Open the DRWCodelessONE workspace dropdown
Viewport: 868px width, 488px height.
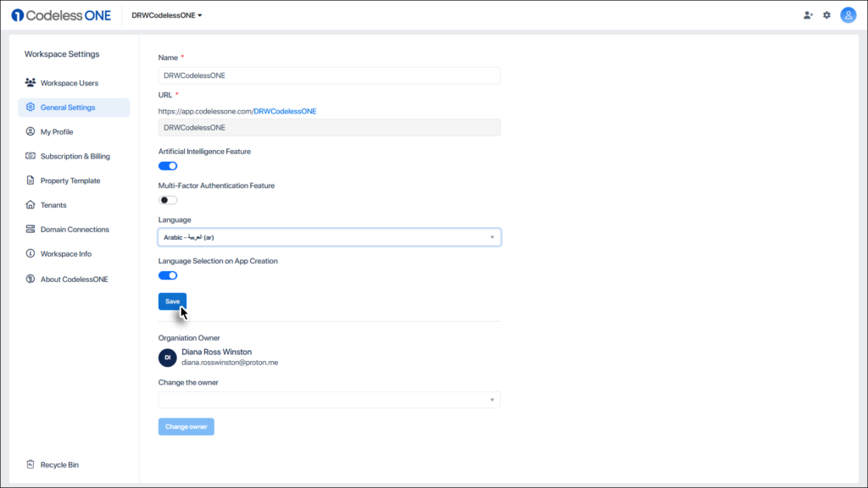(167, 15)
